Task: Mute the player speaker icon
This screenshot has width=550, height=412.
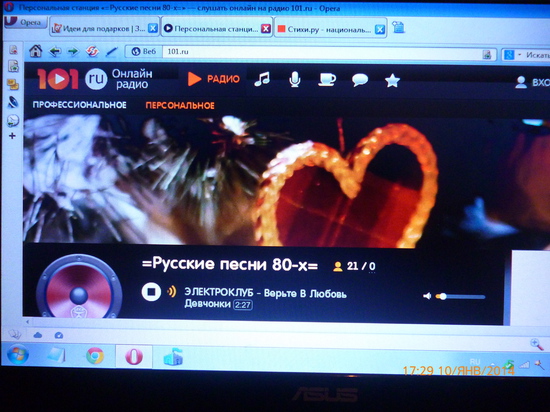Action: (x=427, y=296)
